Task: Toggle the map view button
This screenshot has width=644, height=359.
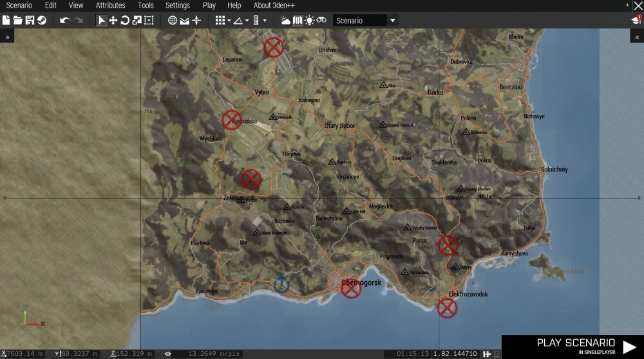Action: [297, 21]
